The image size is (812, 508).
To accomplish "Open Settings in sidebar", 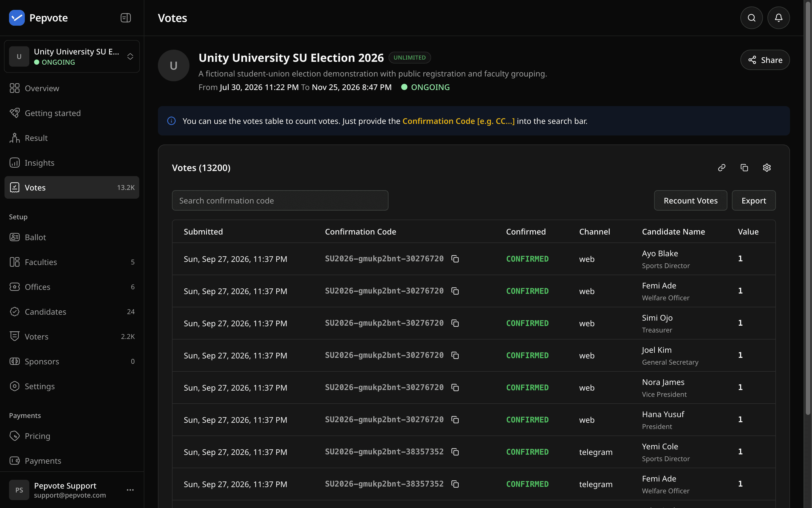I will (72, 386).
